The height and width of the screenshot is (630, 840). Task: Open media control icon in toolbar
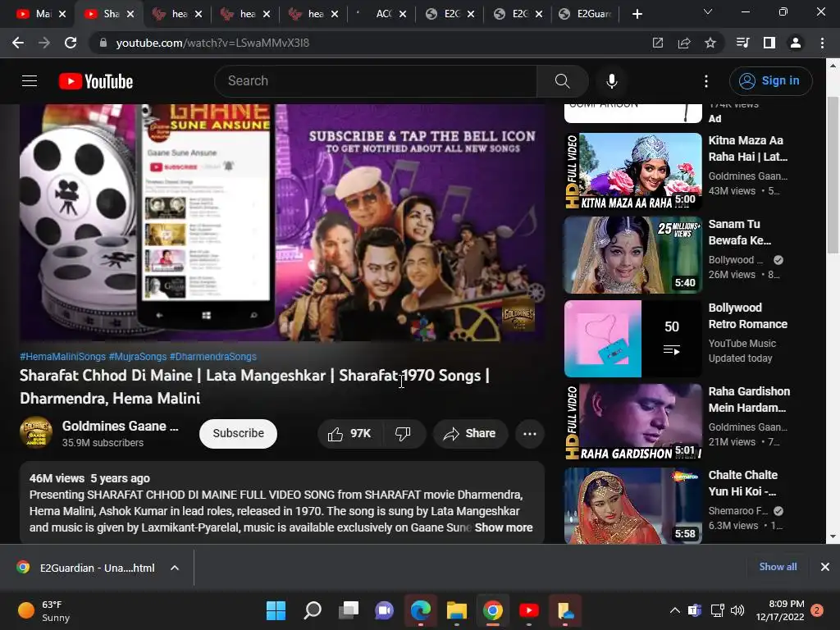point(742,43)
